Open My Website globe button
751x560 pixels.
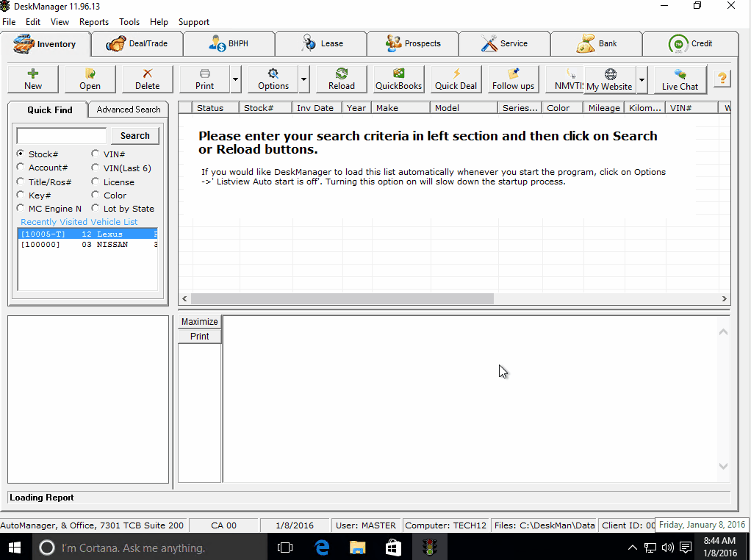(x=610, y=79)
